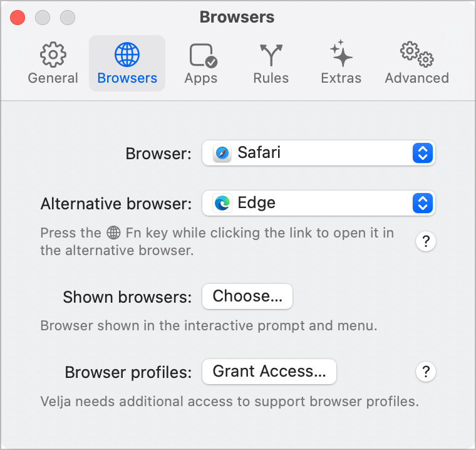Open the Extras sparkles icon
The height and width of the screenshot is (450, 476).
click(x=341, y=54)
